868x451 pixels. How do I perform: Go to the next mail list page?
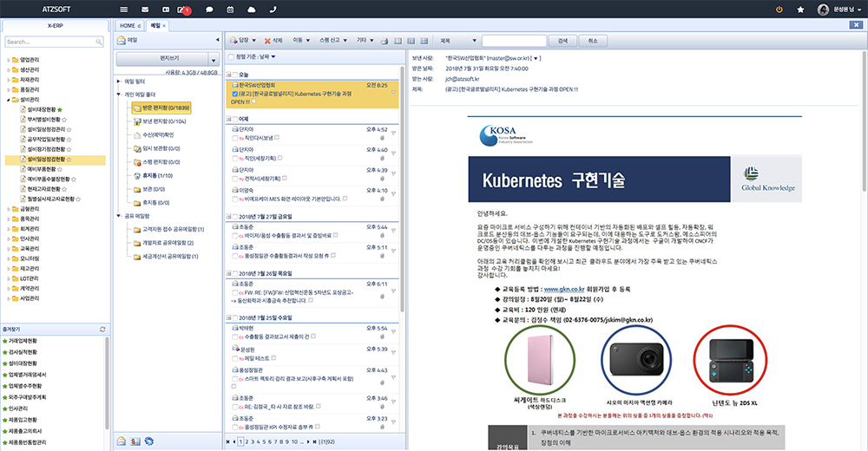point(308,441)
